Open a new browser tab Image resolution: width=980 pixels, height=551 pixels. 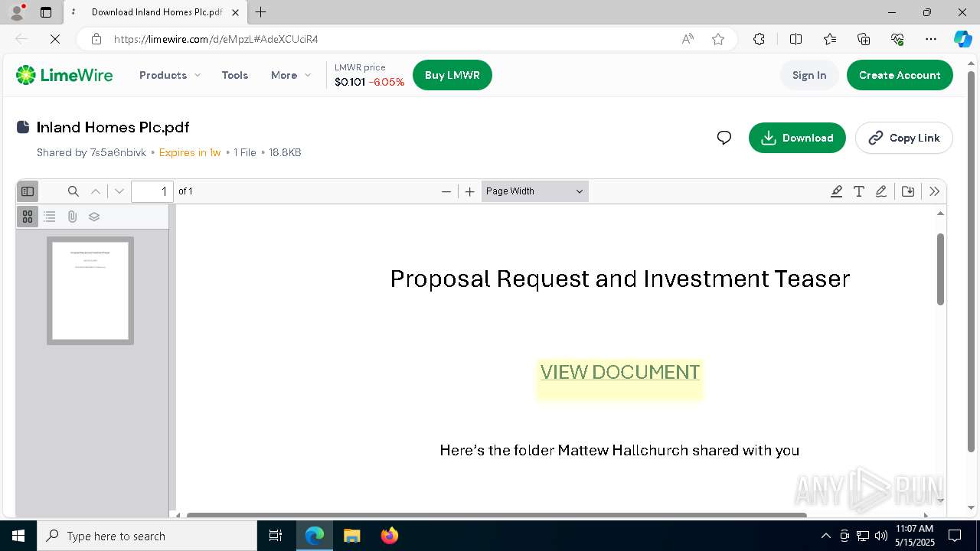click(x=261, y=12)
